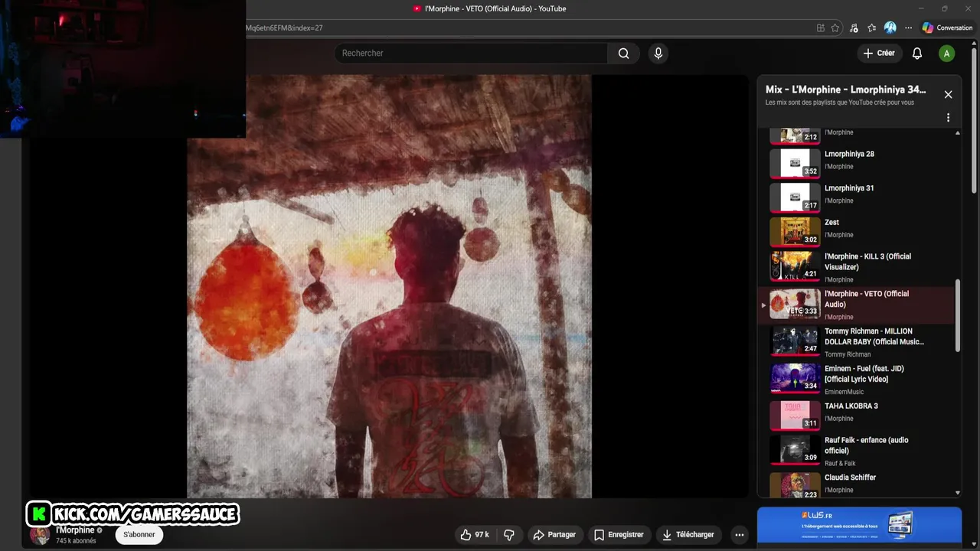Click the playlist scrollbar up arrow
980x551 pixels.
tap(958, 133)
